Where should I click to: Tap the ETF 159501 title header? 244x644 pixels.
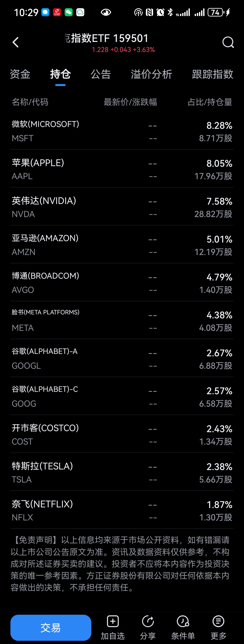coord(106,38)
